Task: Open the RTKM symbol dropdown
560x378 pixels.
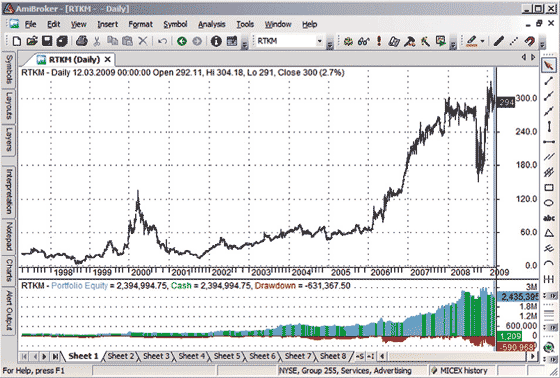Action: [319, 41]
